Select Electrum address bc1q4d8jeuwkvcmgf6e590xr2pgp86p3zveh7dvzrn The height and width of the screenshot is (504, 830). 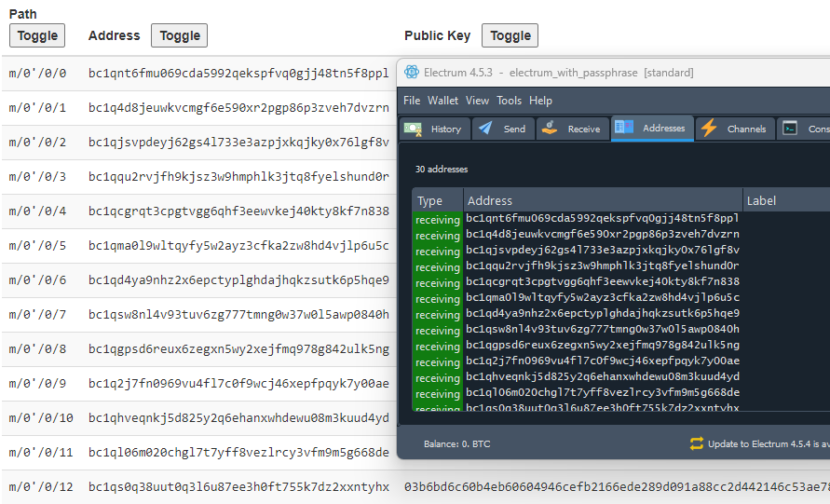click(x=603, y=234)
